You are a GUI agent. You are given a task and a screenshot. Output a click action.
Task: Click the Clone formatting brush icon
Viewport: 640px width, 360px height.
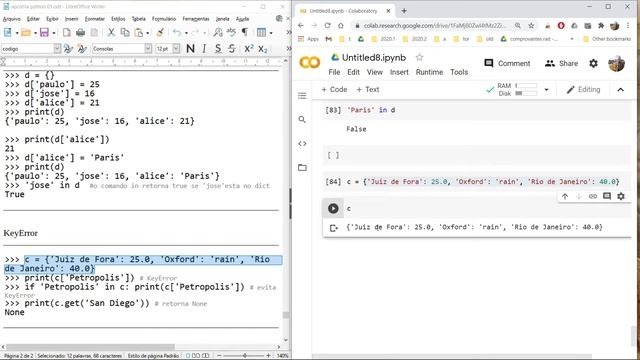pos(160,32)
